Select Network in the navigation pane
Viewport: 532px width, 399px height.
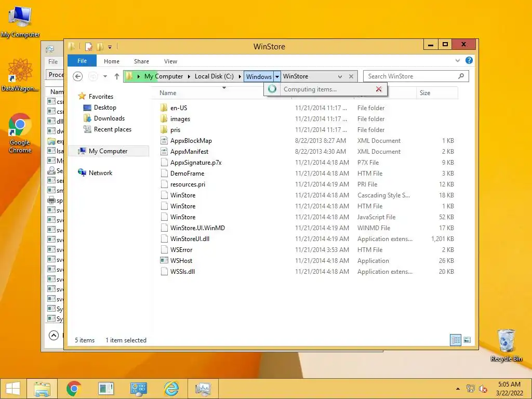pyautogui.click(x=100, y=172)
